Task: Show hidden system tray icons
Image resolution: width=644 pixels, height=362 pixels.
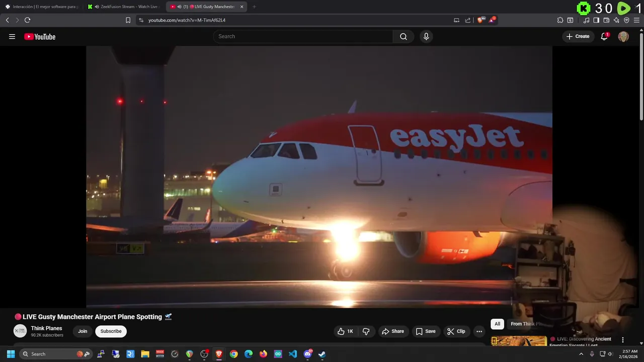Action: coord(581,354)
